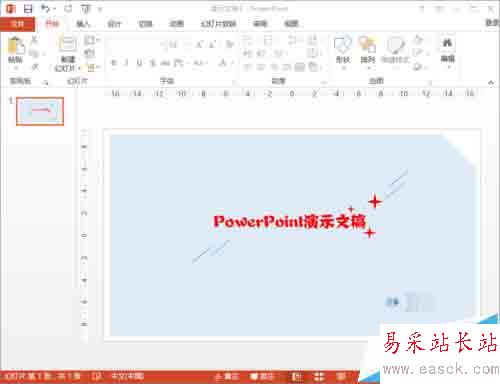Toggle Italic formatting
Viewport: 500px width, 384px height.
click(126, 62)
